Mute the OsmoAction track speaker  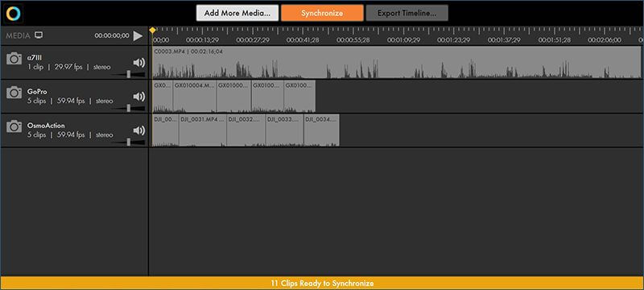pyautogui.click(x=138, y=130)
